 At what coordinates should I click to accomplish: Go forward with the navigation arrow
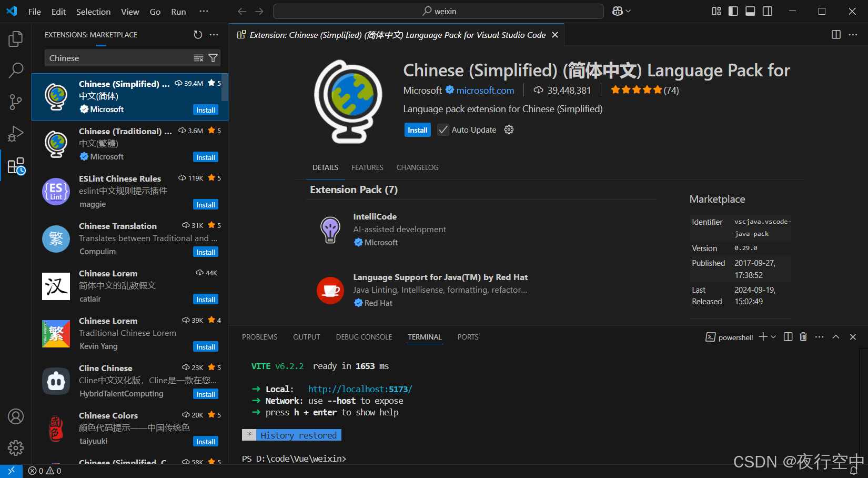click(x=259, y=11)
